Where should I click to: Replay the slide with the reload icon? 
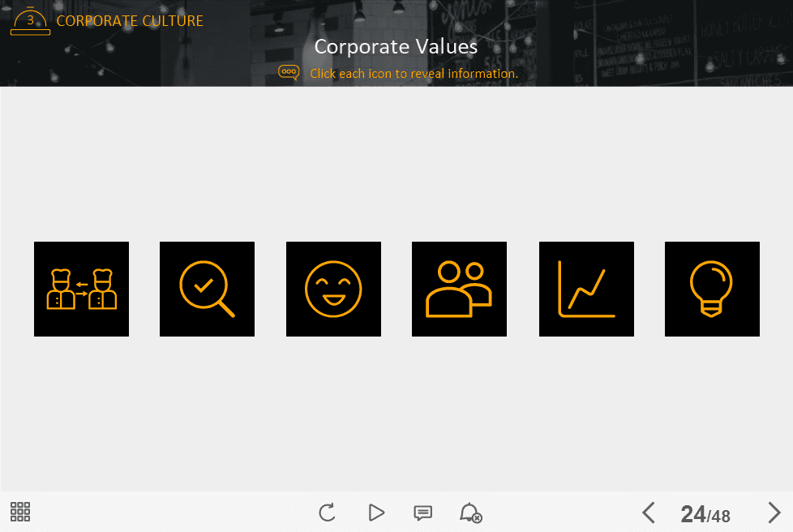click(x=328, y=513)
